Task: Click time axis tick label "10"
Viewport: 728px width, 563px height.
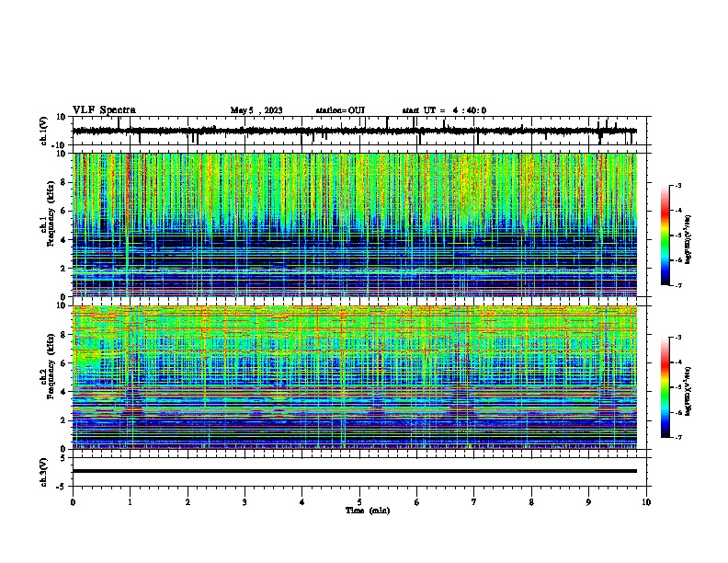Action: (646, 502)
